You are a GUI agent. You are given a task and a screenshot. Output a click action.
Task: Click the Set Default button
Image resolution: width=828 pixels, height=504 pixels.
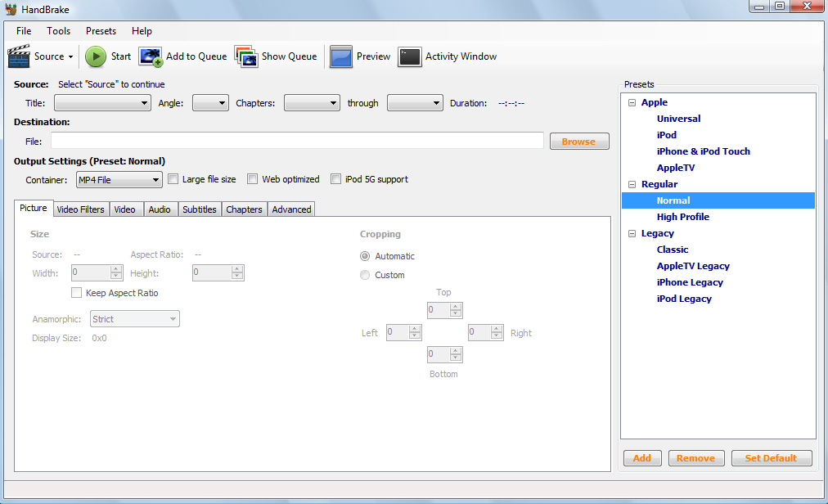(771, 458)
